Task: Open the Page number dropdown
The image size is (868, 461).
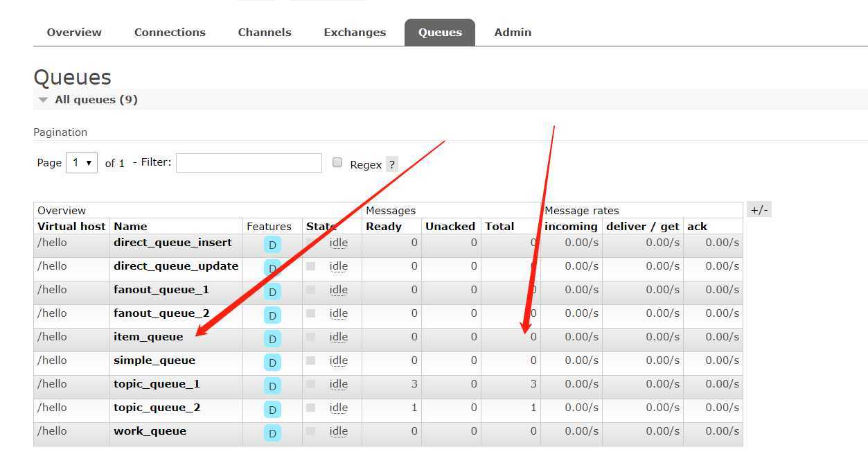Action: tap(82, 163)
